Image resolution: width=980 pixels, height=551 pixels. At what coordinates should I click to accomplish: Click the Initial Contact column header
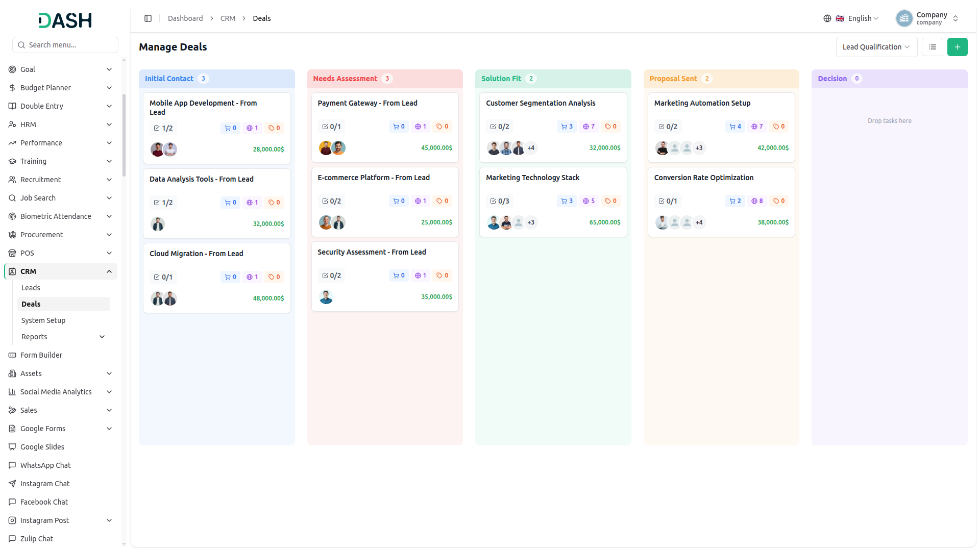(x=216, y=79)
